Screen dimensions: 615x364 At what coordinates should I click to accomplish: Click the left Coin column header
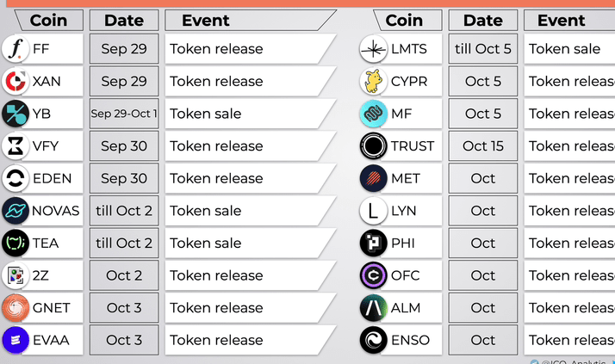[x=49, y=21]
